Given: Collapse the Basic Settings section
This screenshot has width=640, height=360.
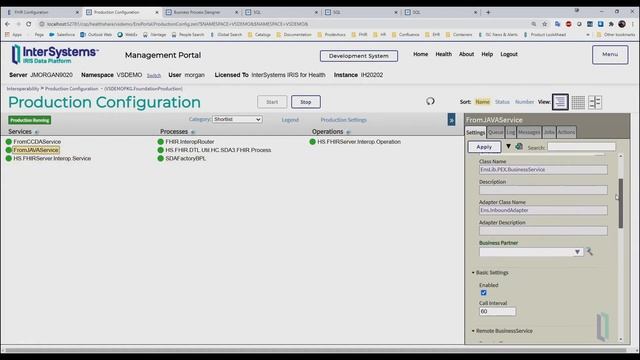Looking at the screenshot, I should [x=490, y=272].
